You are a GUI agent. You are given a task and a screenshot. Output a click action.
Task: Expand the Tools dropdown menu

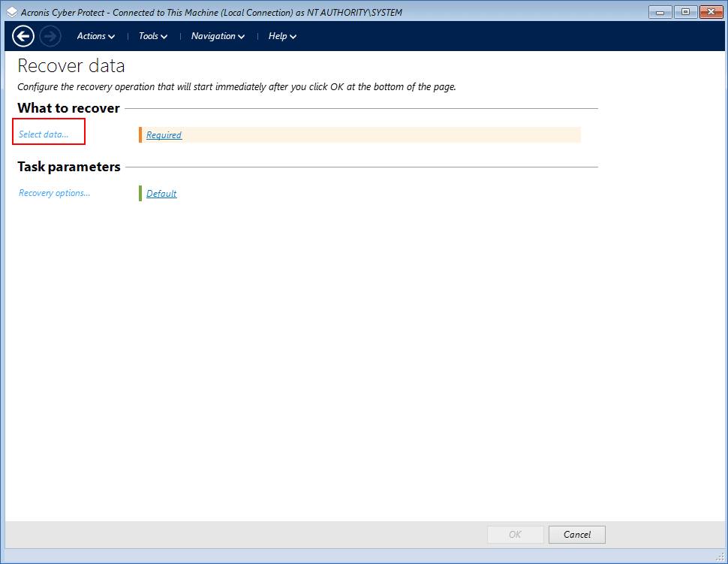(x=152, y=36)
